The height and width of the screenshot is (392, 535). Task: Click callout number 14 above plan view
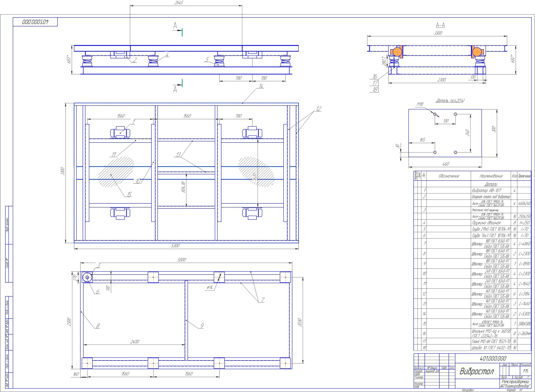coord(261,86)
